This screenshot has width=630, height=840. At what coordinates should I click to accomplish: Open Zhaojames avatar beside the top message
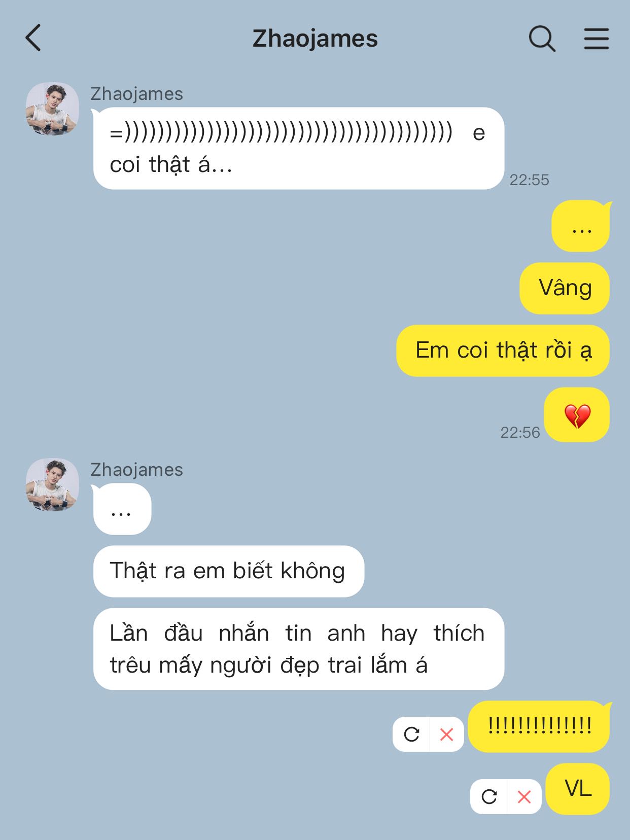(52, 109)
